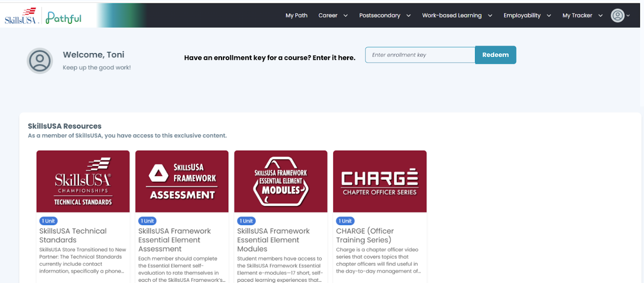
Task: Click the Framework Essential Element Modules title
Action: (x=273, y=240)
